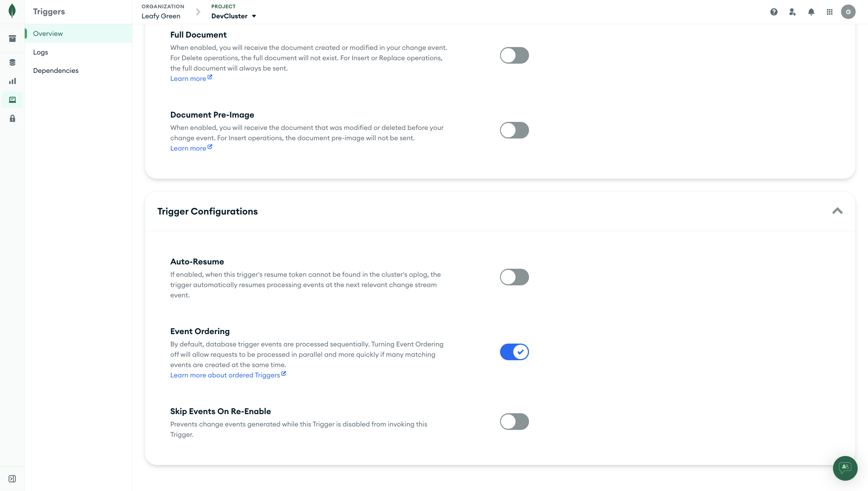Open the Dependencies menu item

pos(56,71)
